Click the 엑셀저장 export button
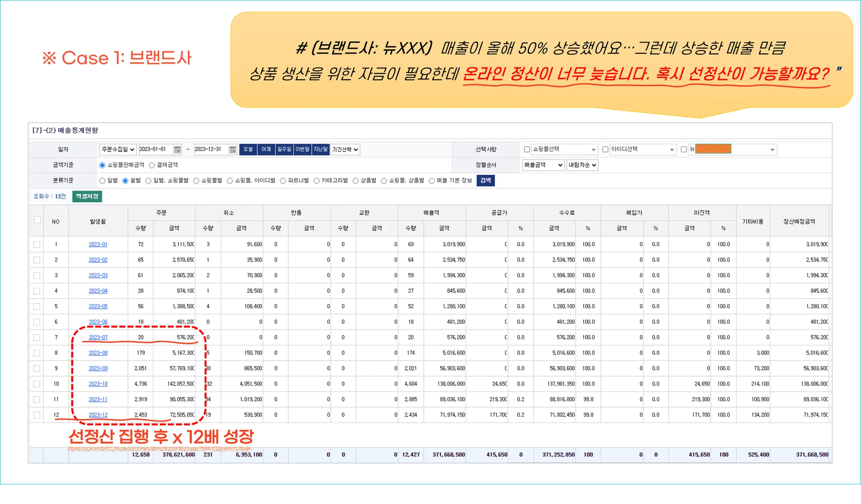The image size is (861, 504). pyautogui.click(x=87, y=196)
